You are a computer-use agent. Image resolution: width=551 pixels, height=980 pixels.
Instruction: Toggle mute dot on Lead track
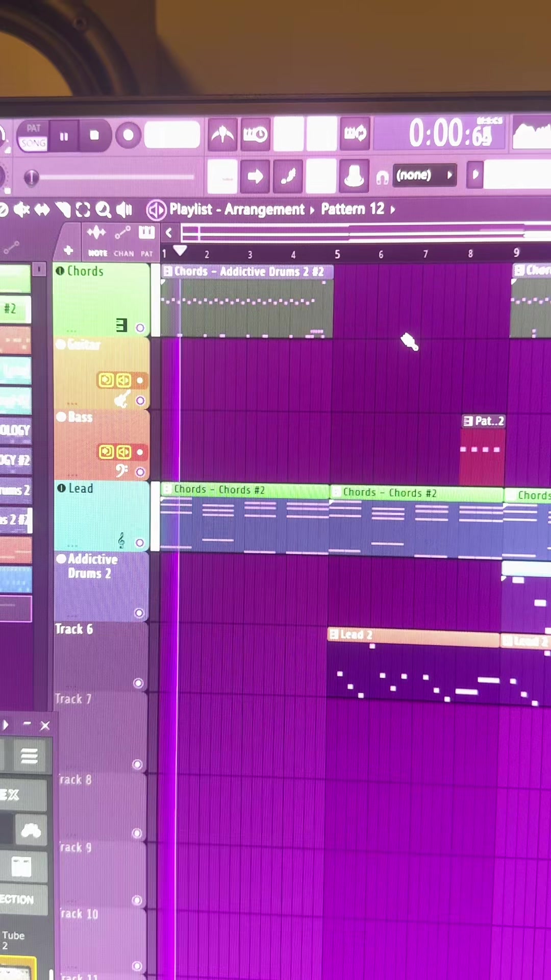point(61,488)
